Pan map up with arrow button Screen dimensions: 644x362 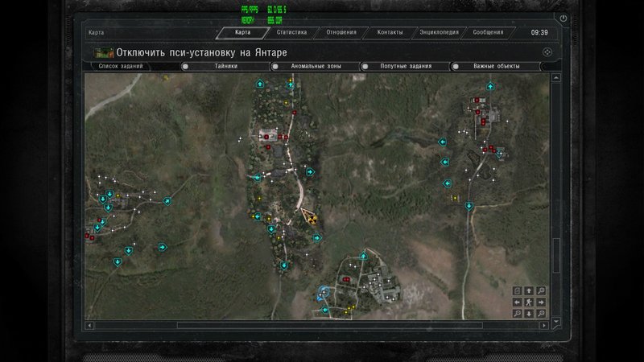(x=529, y=290)
